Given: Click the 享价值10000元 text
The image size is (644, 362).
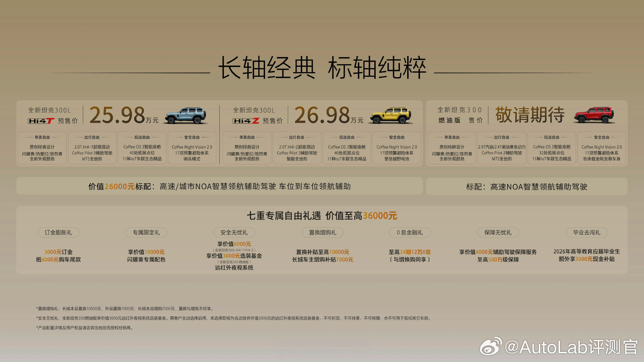Looking at the screenshot, I should point(146,252).
